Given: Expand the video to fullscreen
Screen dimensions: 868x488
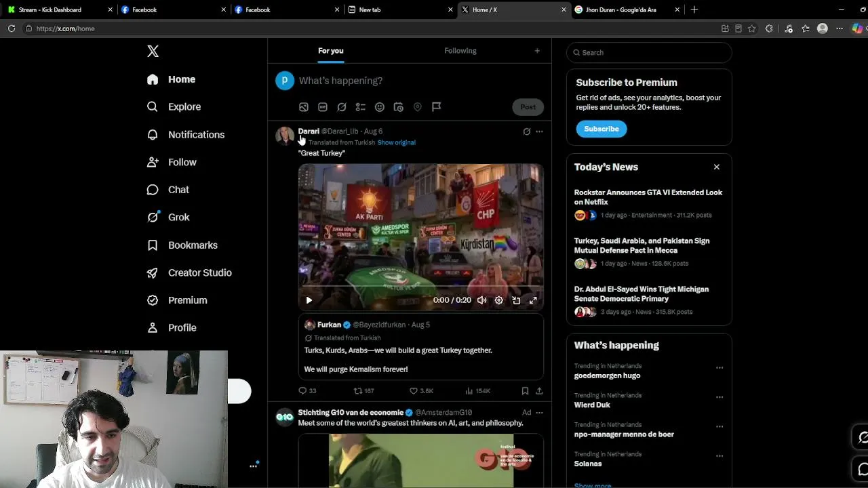Looking at the screenshot, I should tap(533, 300).
